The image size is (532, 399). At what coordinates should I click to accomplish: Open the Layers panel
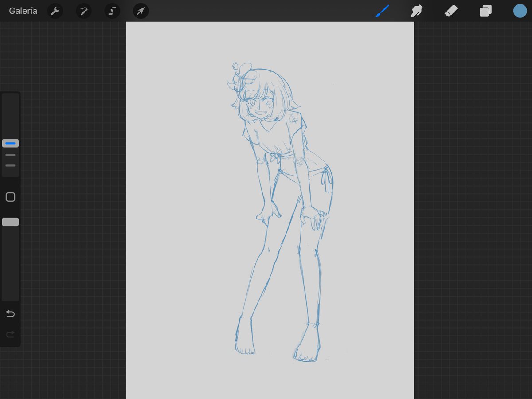pos(485,11)
